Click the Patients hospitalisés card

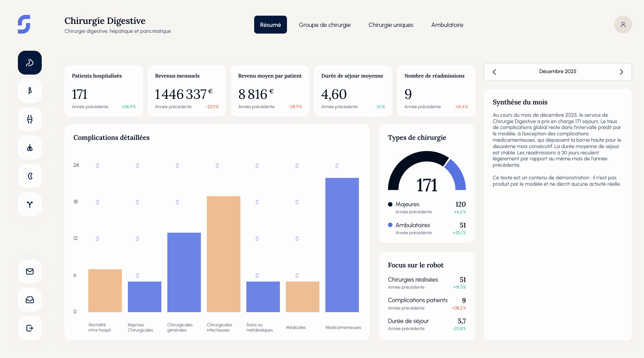104,91
